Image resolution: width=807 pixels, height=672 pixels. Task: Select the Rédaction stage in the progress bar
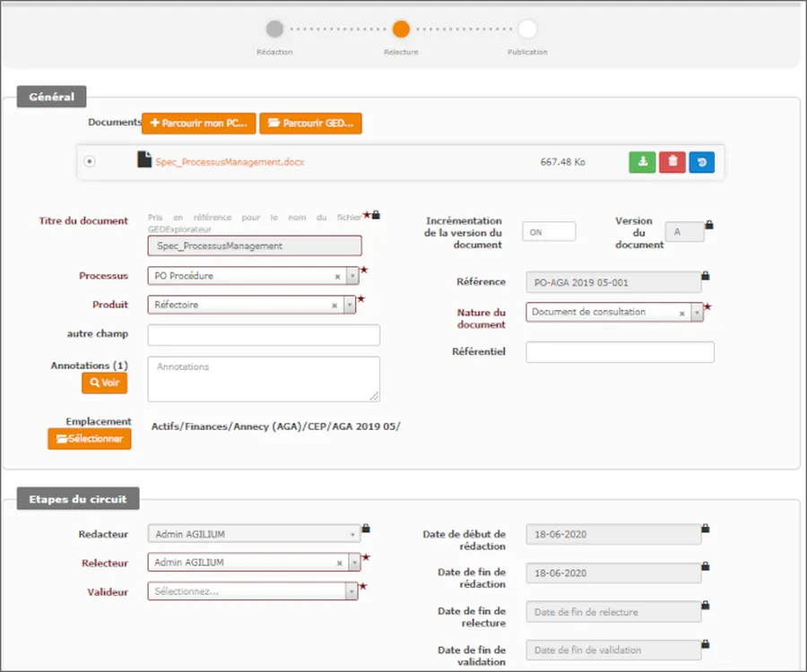click(x=274, y=29)
